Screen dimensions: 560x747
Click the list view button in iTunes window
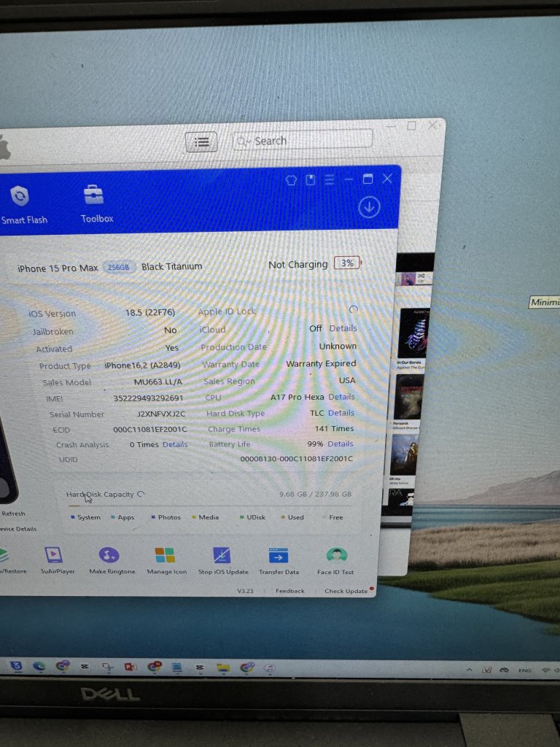(201, 142)
